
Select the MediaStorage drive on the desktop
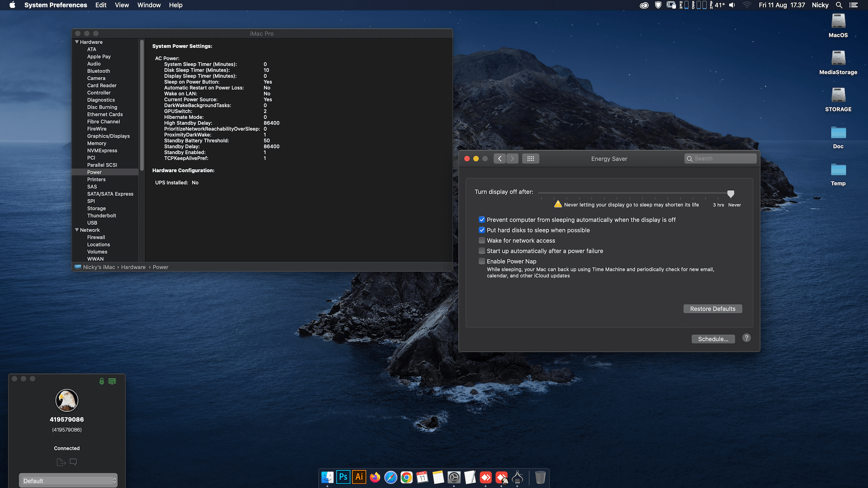tap(838, 62)
